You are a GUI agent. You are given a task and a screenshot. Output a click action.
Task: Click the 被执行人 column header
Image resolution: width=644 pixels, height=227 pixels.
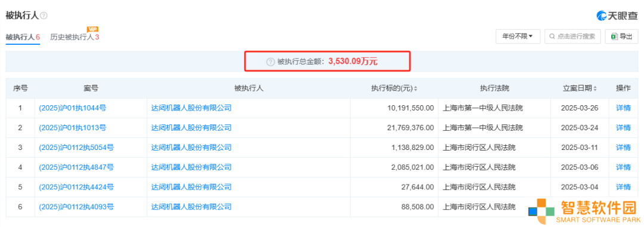click(249, 88)
